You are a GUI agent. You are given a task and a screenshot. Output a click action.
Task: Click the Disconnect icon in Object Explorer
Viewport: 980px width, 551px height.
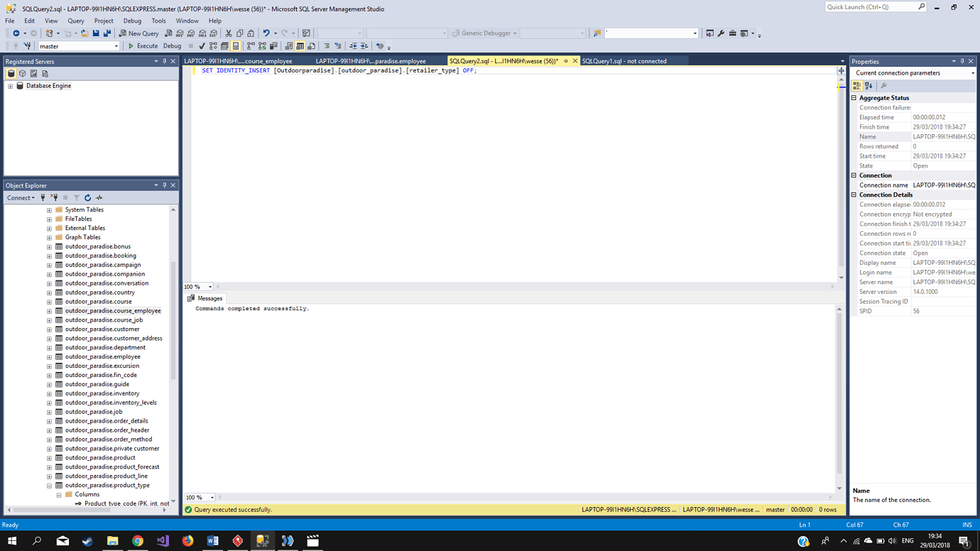(54, 198)
